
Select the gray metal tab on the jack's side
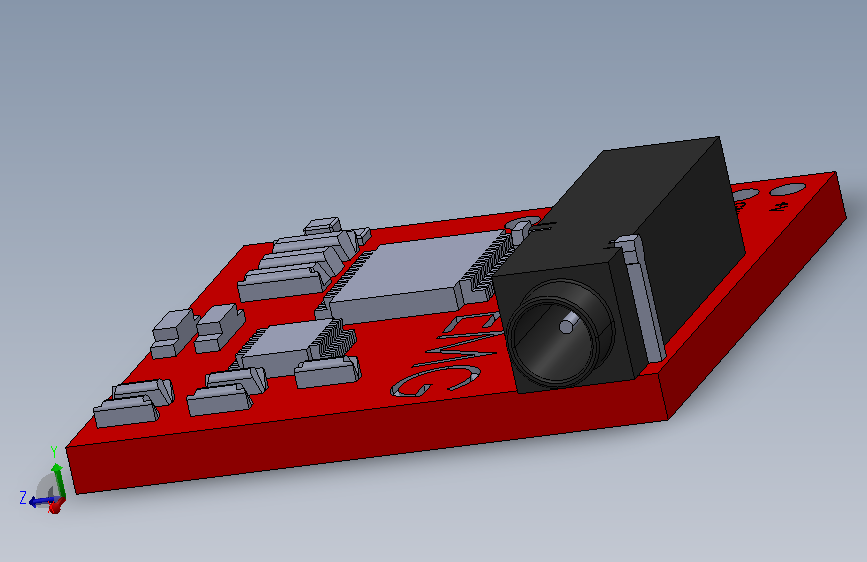click(642, 297)
